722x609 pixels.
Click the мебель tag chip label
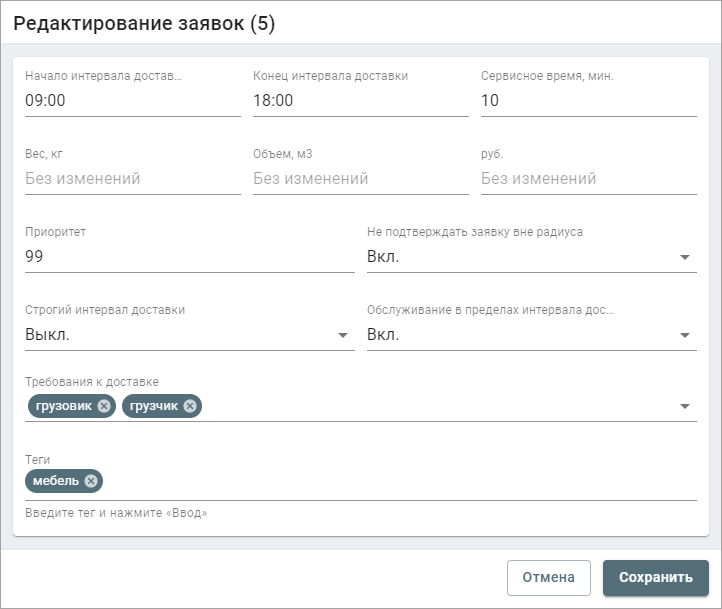tap(56, 481)
